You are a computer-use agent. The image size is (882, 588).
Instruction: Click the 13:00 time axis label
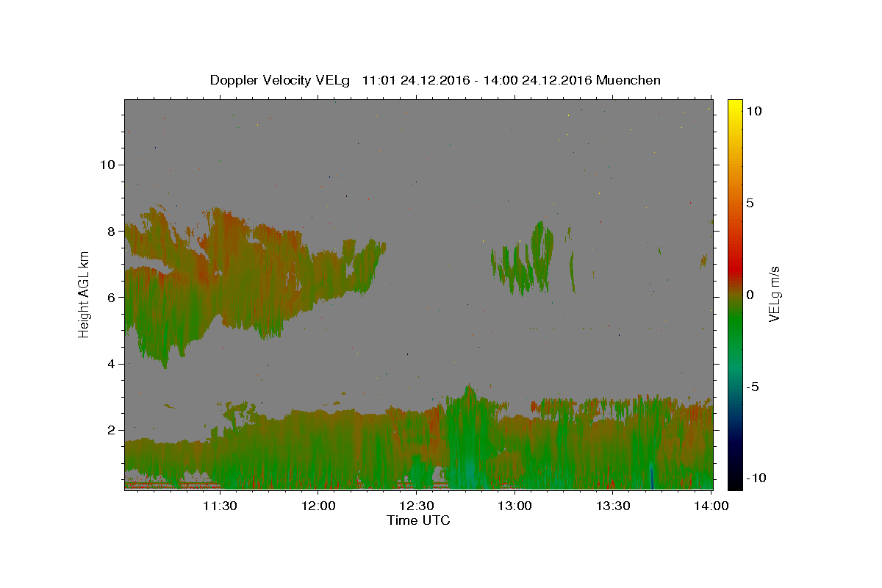click(515, 506)
